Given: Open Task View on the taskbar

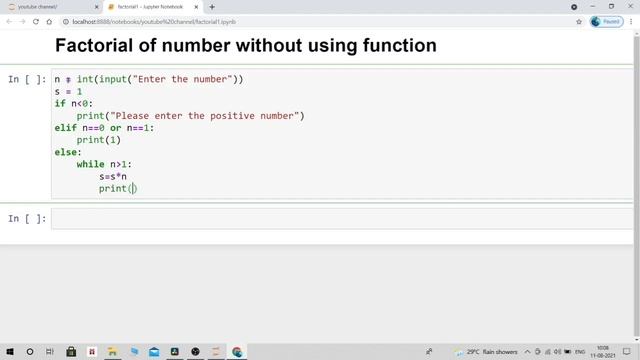Looking at the screenshot, I should 50,351.
